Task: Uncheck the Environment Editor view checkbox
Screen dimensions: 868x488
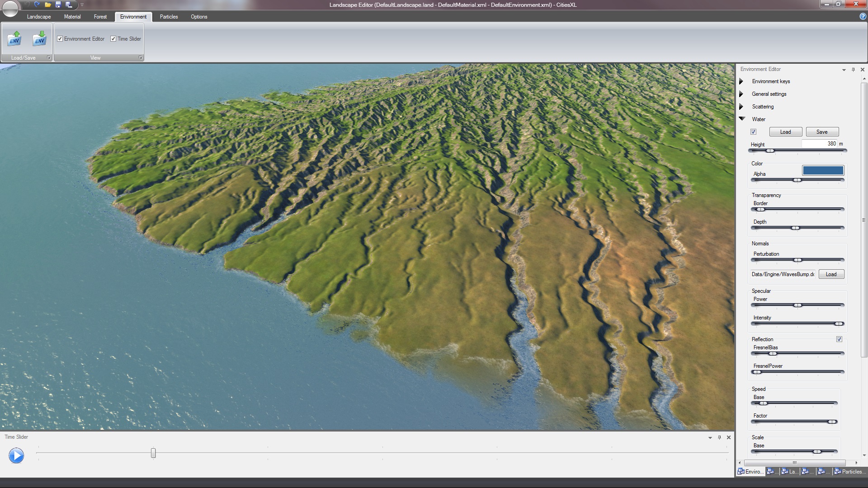Action: pyautogui.click(x=60, y=39)
